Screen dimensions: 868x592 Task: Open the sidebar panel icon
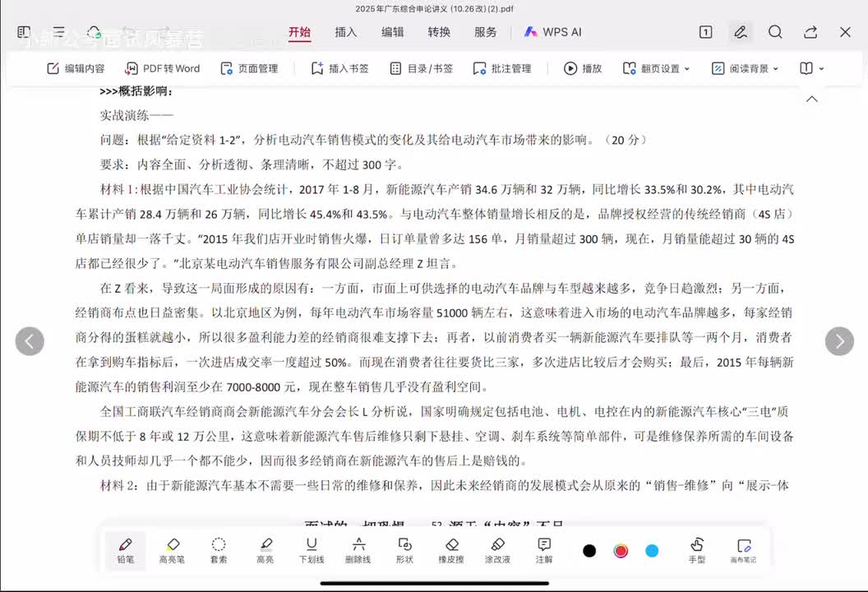click(24, 32)
